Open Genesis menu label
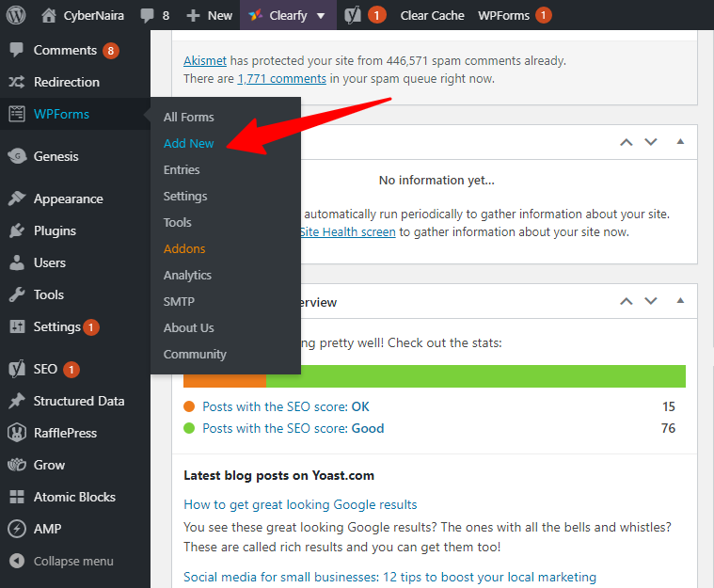714x588 pixels. (x=56, y=156)
